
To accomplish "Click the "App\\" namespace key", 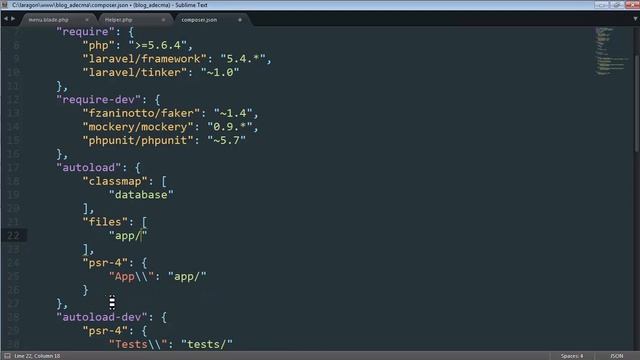I will coord(131,277).
